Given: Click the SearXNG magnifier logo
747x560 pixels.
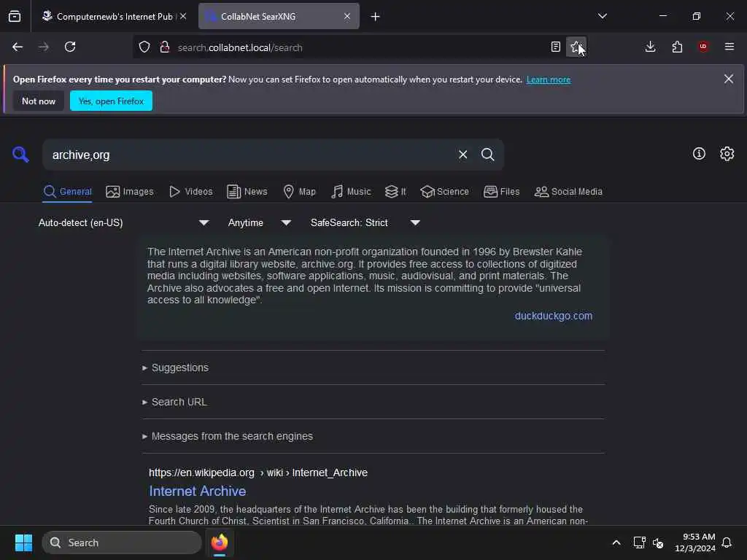Looking at the screenshot, I should click(20, 155).
